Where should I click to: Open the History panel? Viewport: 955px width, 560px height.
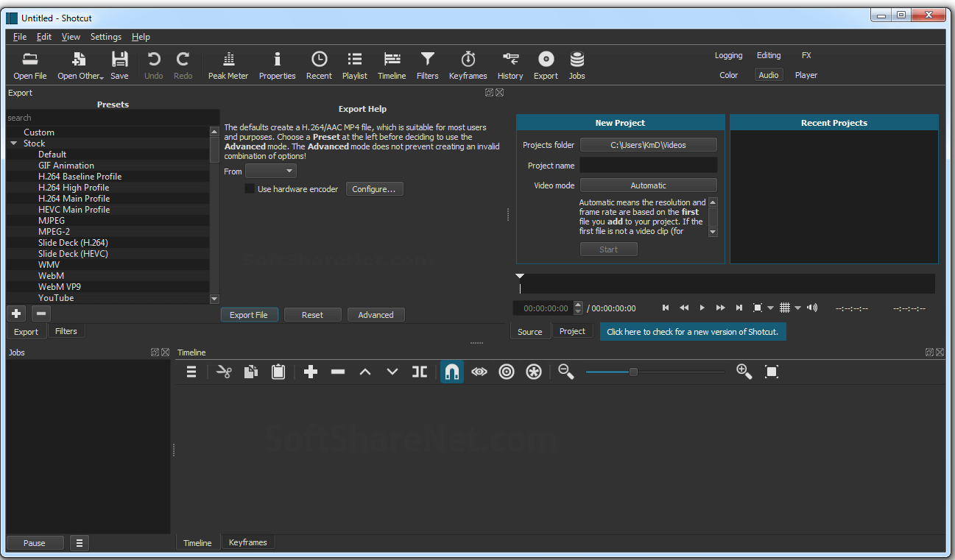pyautogui.click(x=510, y=65)
